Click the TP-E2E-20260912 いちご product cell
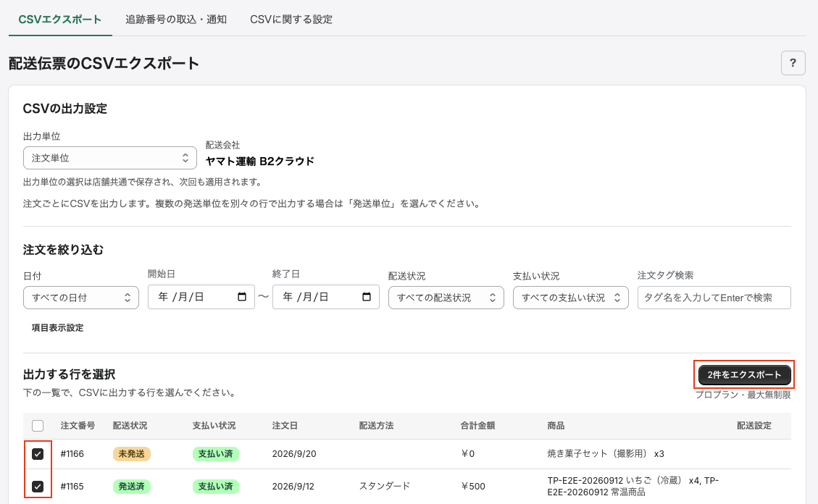Image resolution: width=818 pixels, height=504 pixels. point(633,487)
